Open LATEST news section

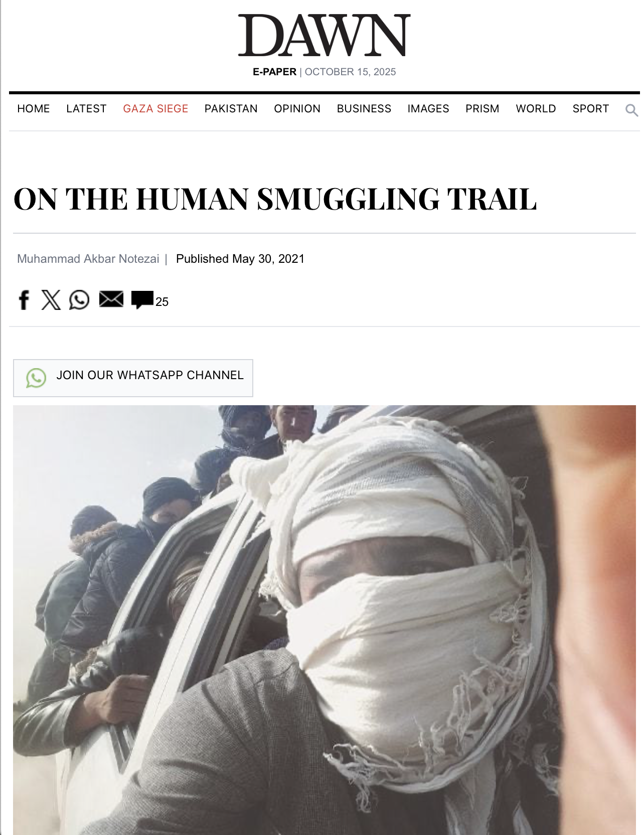coord(86,109)
